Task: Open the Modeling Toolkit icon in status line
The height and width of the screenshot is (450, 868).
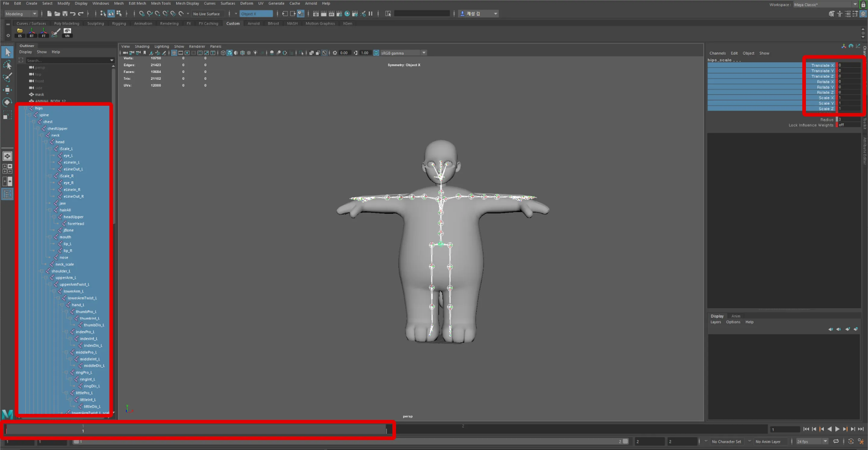Action: pos(831,14)
